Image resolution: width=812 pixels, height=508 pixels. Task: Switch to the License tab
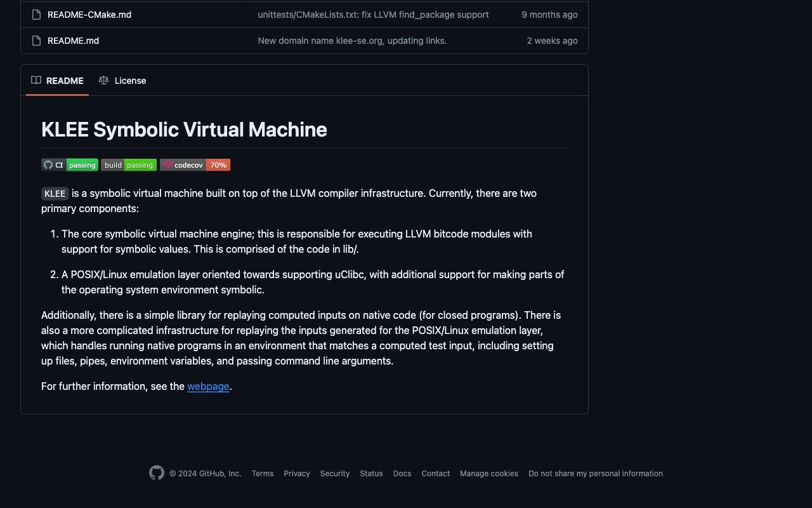(x=122, y=81)
